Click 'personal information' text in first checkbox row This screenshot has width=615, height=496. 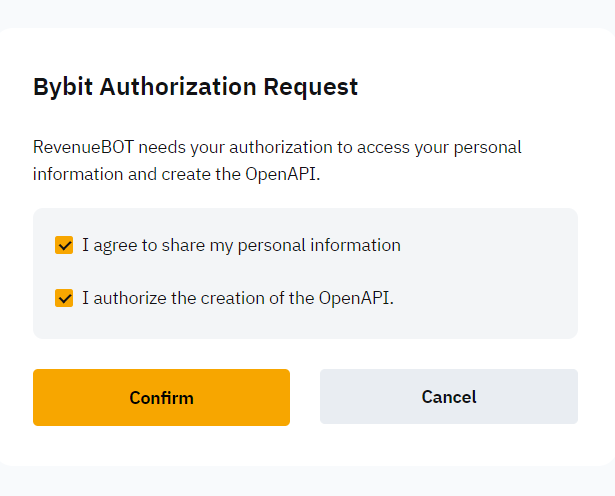pyautogui.click(x=319, y=245)
